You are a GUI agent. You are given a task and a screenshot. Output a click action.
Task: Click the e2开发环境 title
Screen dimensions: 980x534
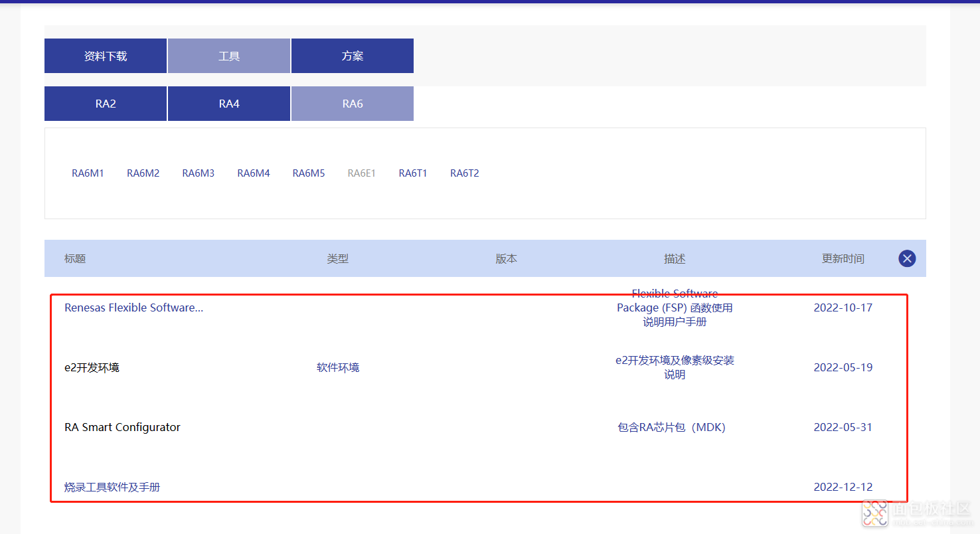click(92, 367)
